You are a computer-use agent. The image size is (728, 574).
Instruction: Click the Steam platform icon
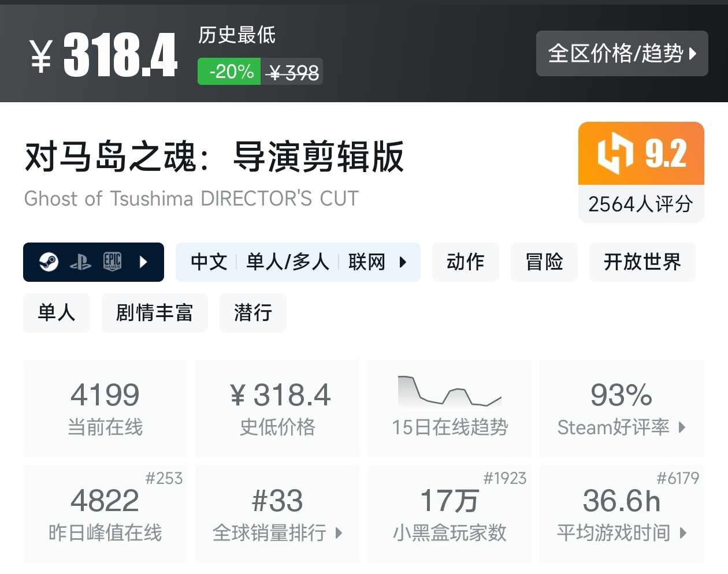(x=49, y=262)
